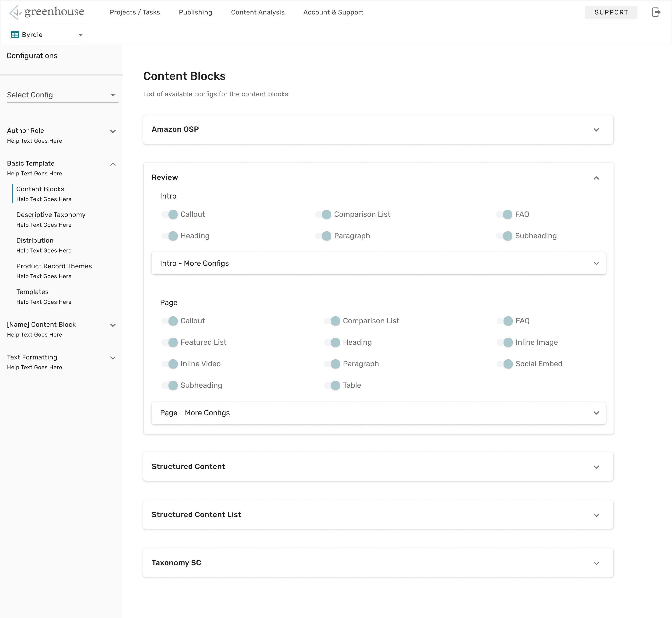Click the logout icon in header
Image resolution: width=672 pixels, height=618 pixels.
coord(656,12)
